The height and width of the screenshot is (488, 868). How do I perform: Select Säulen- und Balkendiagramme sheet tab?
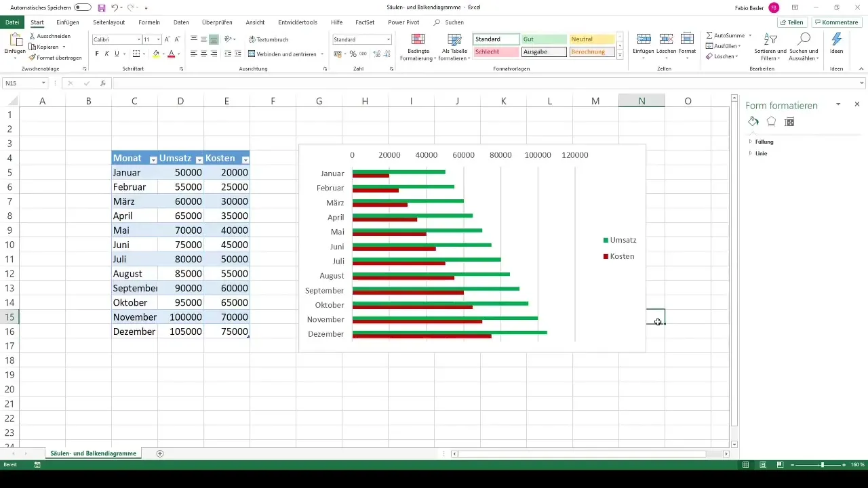(x=93, y=453)
